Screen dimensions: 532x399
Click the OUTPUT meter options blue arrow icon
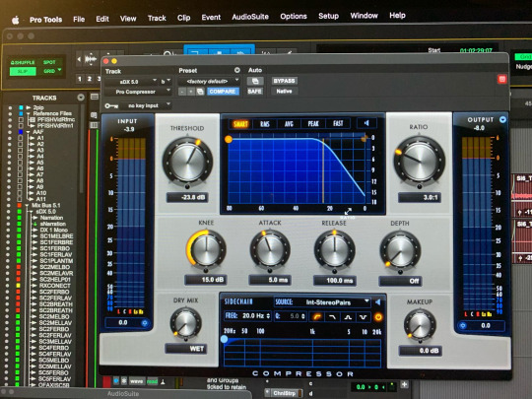(502, 120)
